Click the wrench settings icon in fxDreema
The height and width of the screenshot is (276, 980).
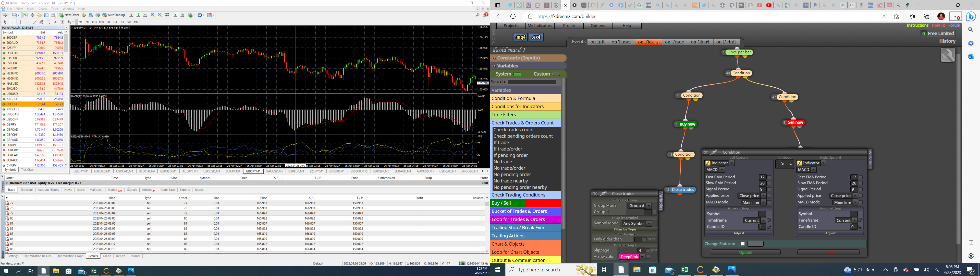click(x=948, y=55)
